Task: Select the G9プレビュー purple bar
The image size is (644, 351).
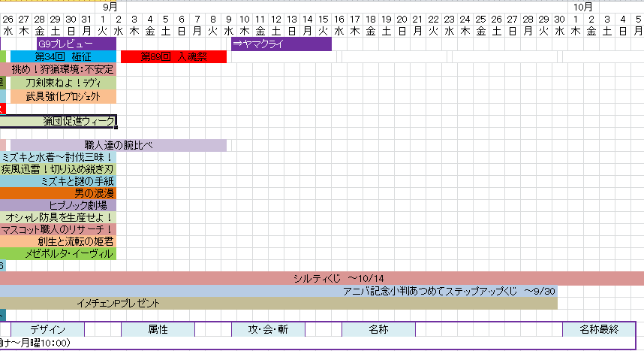Action: [77, 44]
